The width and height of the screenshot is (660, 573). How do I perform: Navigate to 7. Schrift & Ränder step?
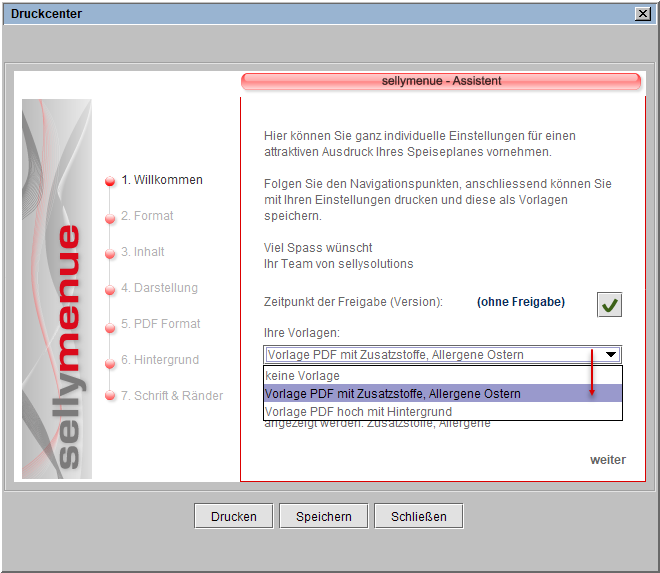[172, 396]
